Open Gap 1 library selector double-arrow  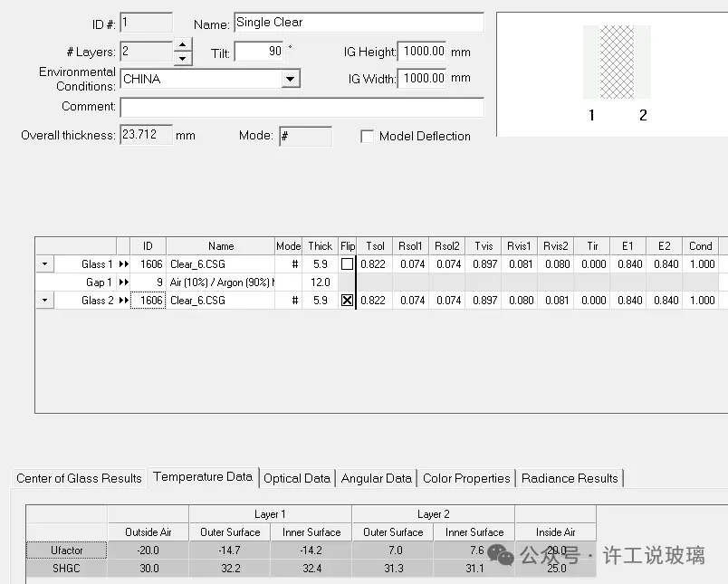tap(123, 282)
